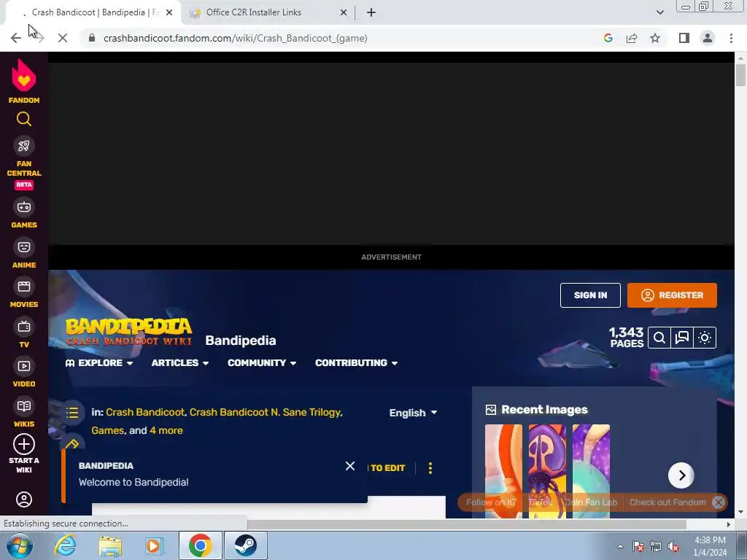Click the Register button
This screenshot has width=747, height=560.
(x=672, y=295)
